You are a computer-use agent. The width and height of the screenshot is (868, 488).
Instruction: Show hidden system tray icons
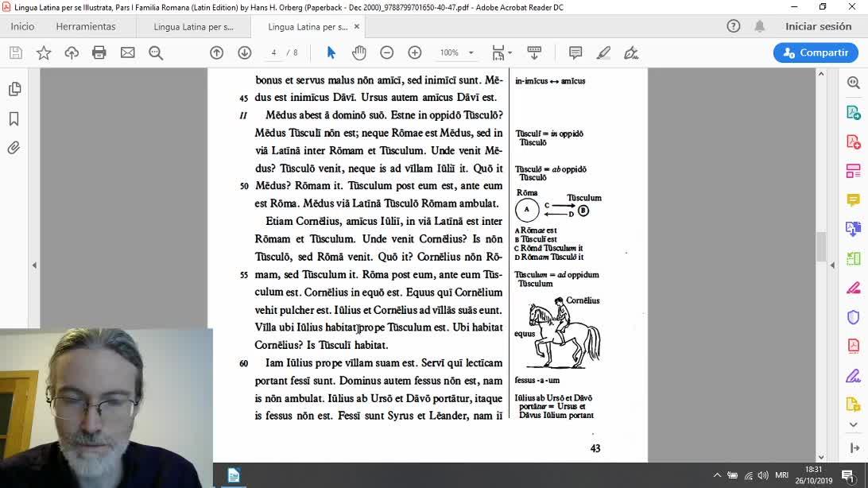[717, 475]
